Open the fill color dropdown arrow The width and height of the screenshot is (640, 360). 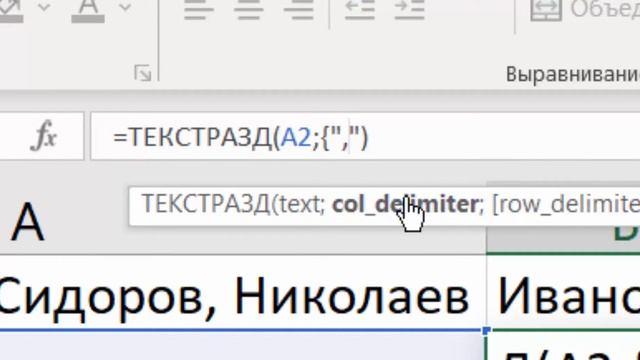(44, 7)
